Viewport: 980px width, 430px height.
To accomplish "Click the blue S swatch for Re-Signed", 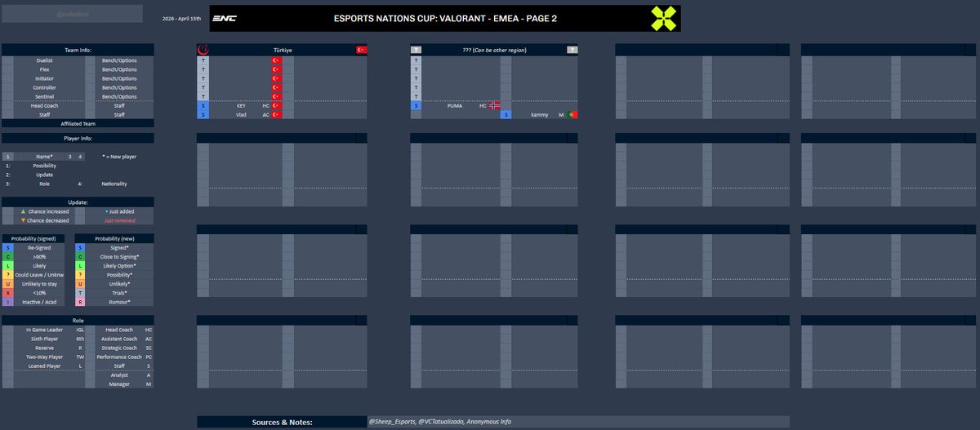I will point(7,247).
